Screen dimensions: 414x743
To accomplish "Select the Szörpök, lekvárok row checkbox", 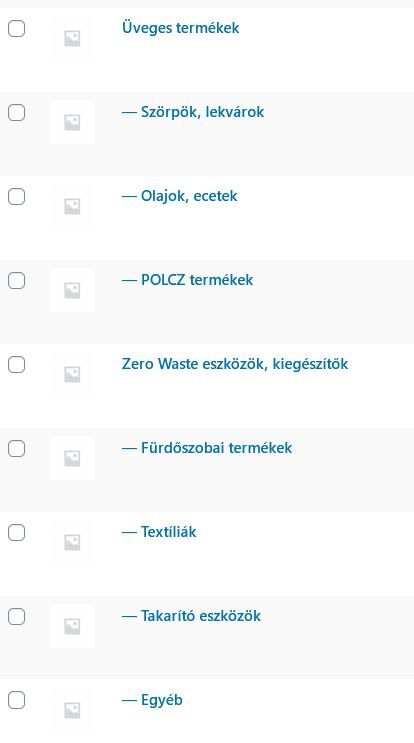I will click(x=17, y=113).
